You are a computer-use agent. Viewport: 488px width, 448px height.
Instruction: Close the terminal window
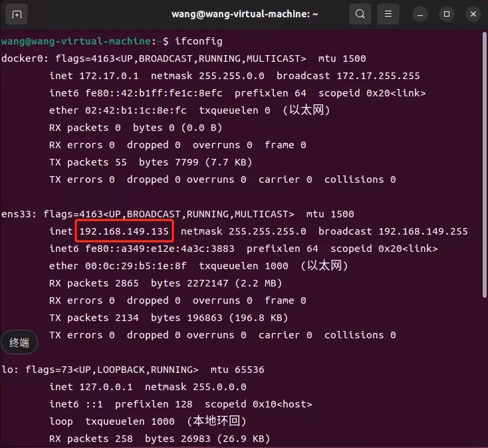click(473, 15)
